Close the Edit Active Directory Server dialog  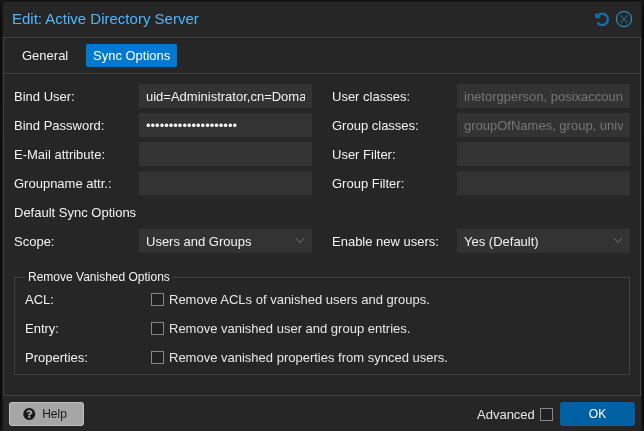[x=624, y=19]
